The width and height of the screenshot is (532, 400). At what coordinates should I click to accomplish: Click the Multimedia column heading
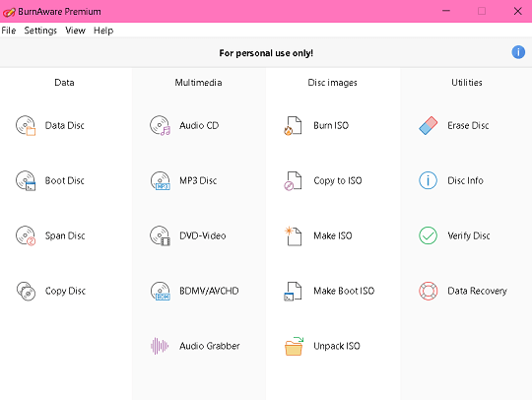198,83
